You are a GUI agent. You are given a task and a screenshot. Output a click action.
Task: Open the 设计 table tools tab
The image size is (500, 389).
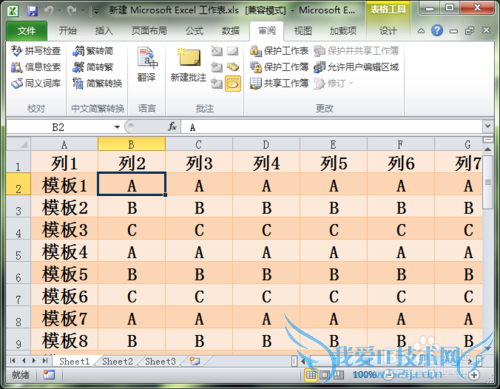click(388, 31)
